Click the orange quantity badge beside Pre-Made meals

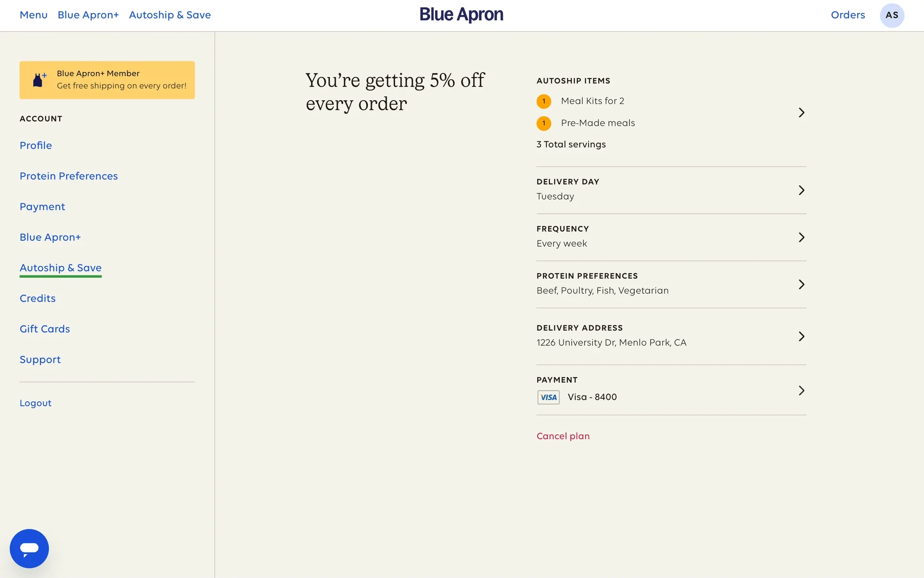[x=544, y=123]
